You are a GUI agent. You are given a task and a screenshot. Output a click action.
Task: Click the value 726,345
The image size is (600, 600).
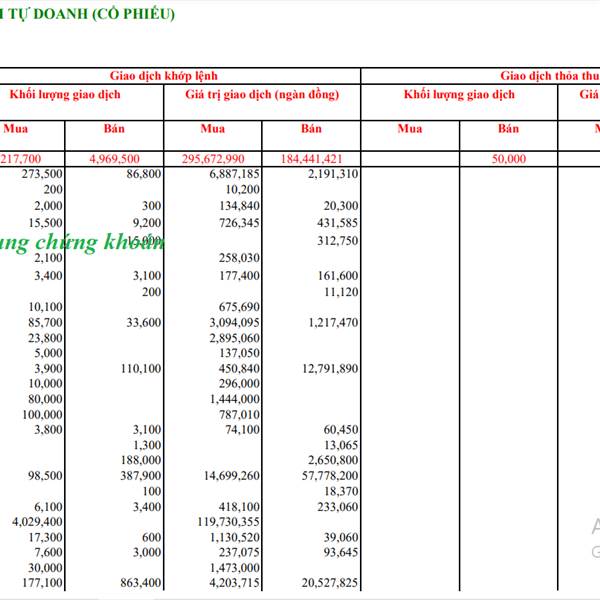(x=240, y=223)
